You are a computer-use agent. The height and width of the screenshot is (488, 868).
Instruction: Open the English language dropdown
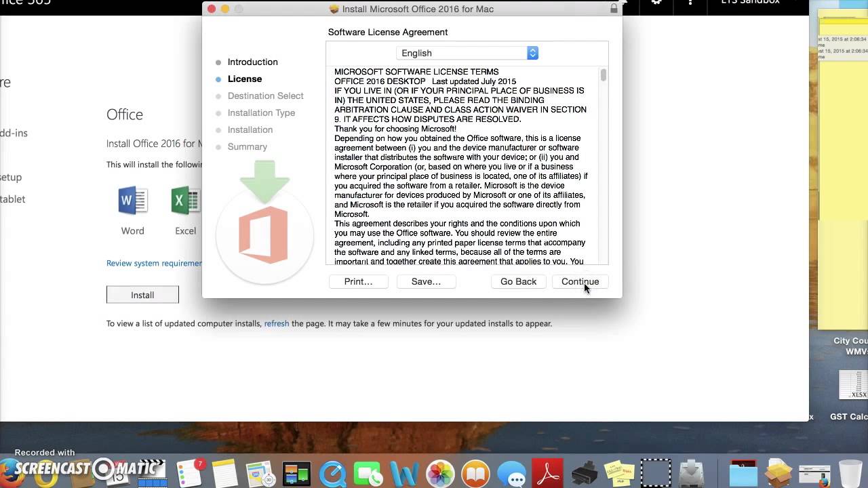pyautogui.click(x=467, y=53)
